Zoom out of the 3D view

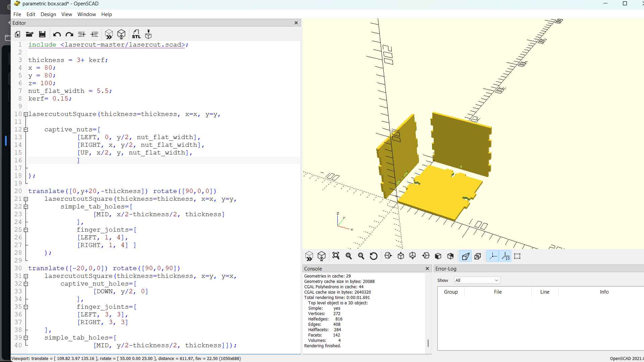pyautogui.click(x=361, y=256)
